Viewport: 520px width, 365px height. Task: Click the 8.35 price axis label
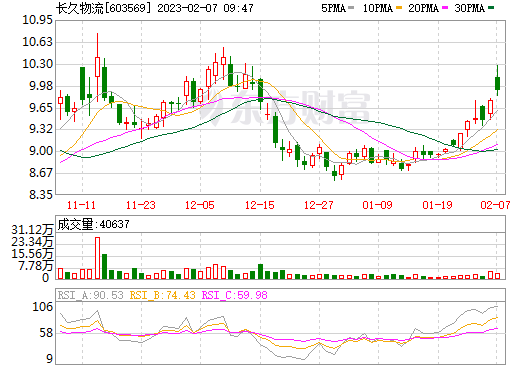(41, 194)
